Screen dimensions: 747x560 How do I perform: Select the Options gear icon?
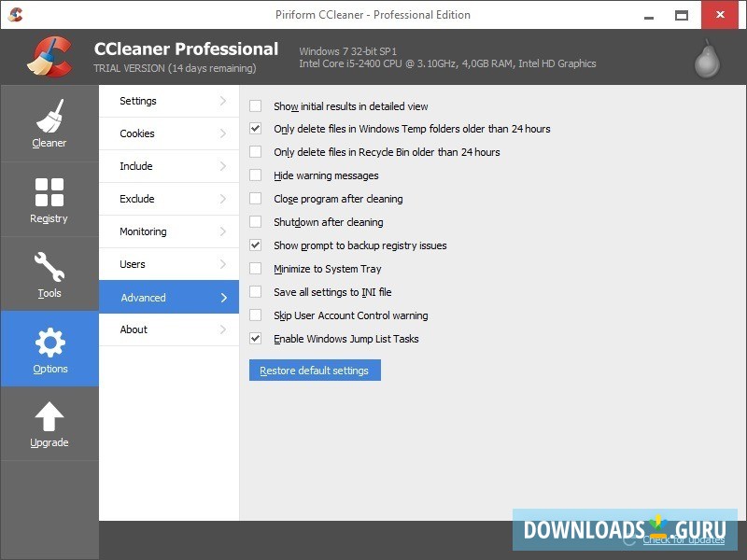(49, 343)
